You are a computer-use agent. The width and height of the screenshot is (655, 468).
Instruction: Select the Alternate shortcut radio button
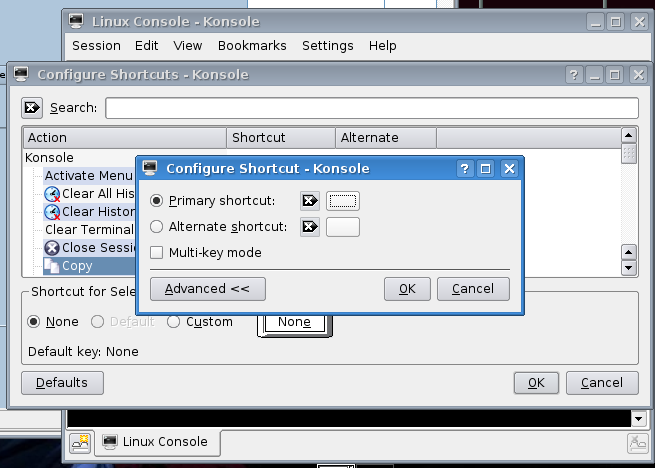156,227
